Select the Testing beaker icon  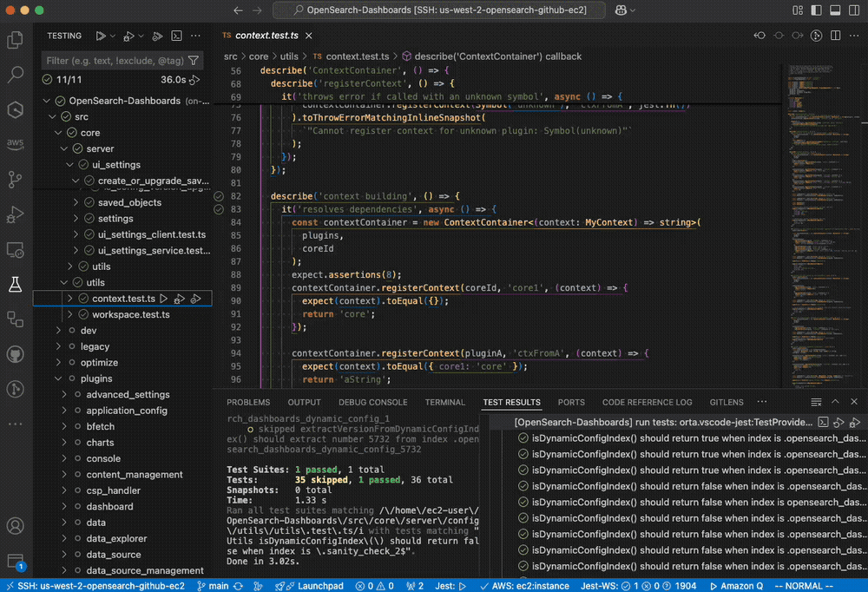click(15, 285)
